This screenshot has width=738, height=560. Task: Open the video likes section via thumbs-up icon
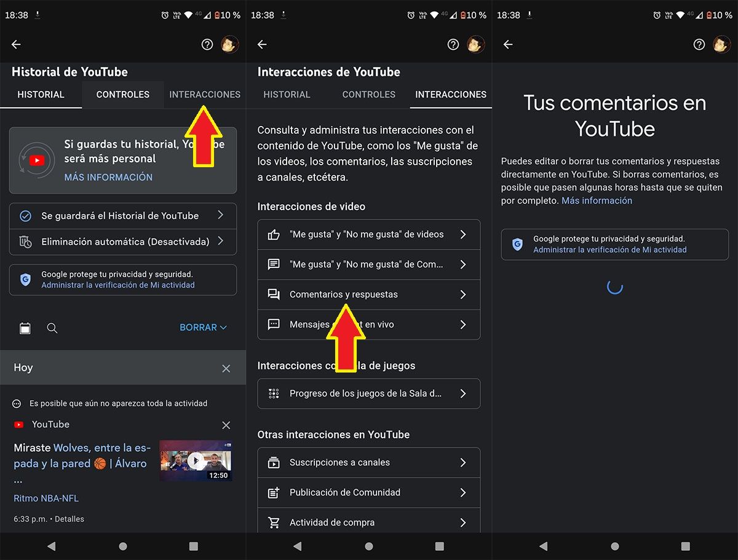(273, 234)
